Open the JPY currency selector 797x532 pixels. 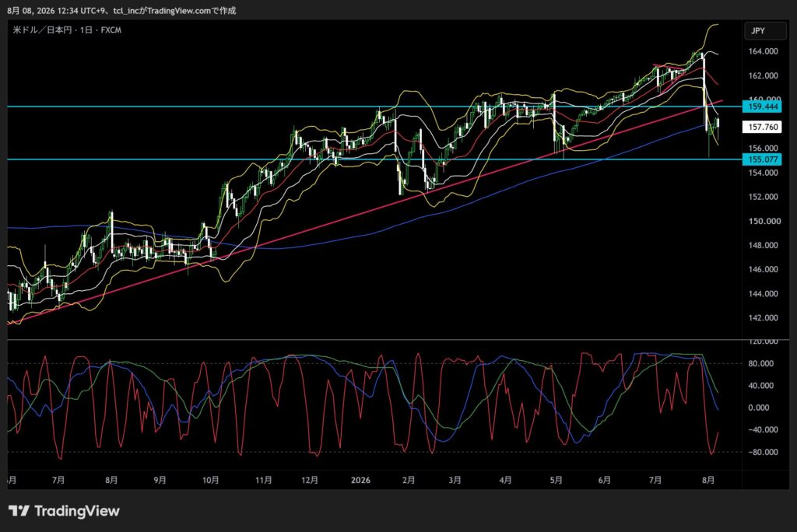[765, 30]
